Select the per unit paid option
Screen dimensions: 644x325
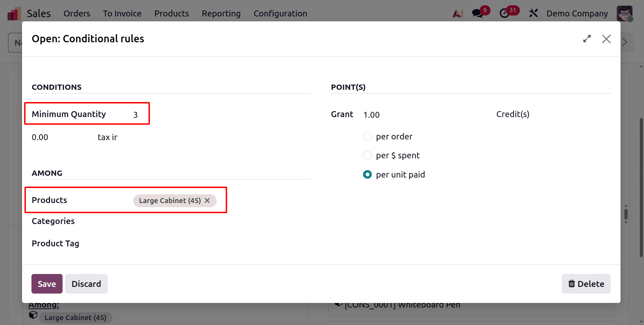pyautogui.click(x=367, y=174)
